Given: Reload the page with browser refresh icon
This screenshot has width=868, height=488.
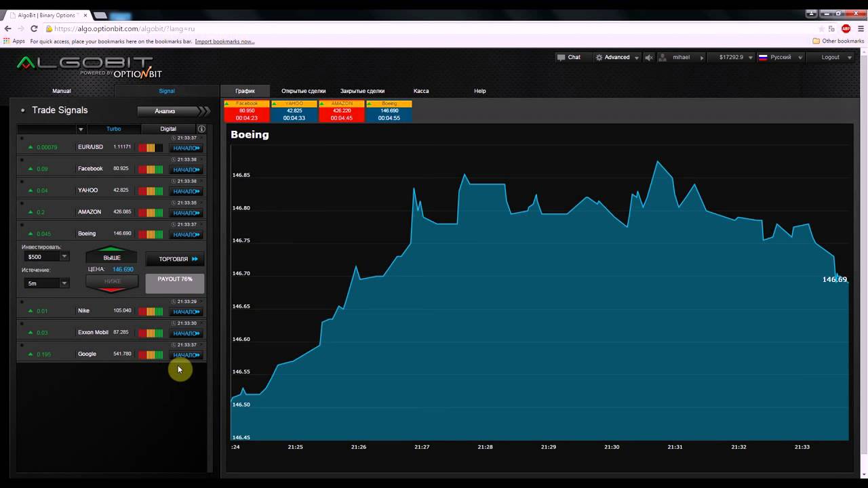Looking at the screenshot, I should (x=34, y=28).
